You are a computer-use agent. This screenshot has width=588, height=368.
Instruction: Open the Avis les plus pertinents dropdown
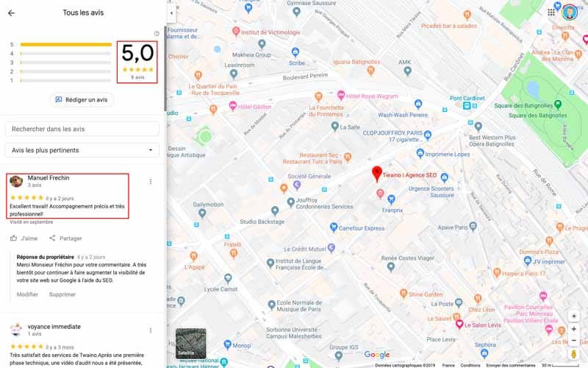click(x=82, y=150)
